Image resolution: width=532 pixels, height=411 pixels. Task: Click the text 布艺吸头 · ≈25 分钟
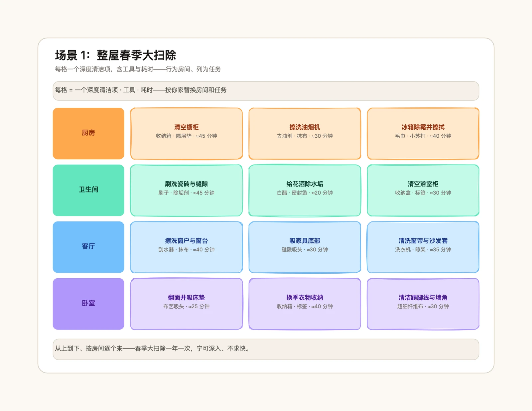[186, 307]
